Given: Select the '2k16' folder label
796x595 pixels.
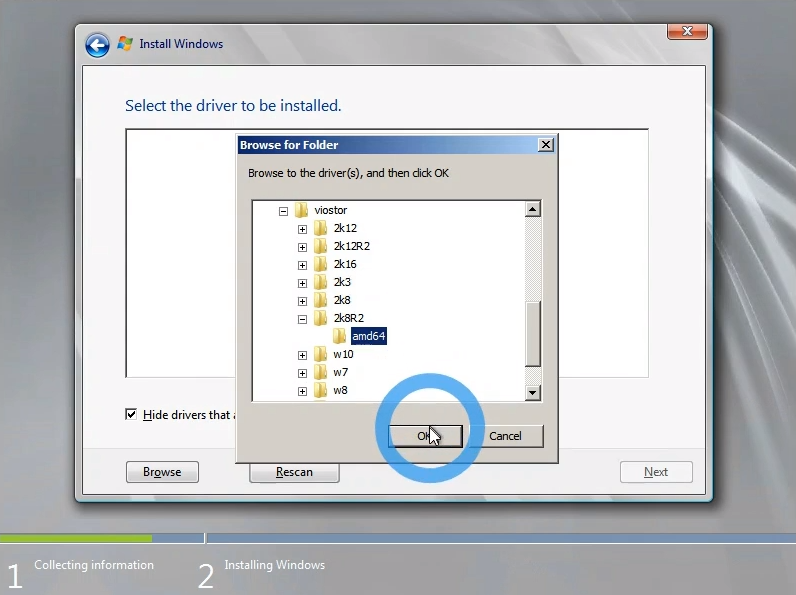Looking at the screenshot, I should (345, 265).
